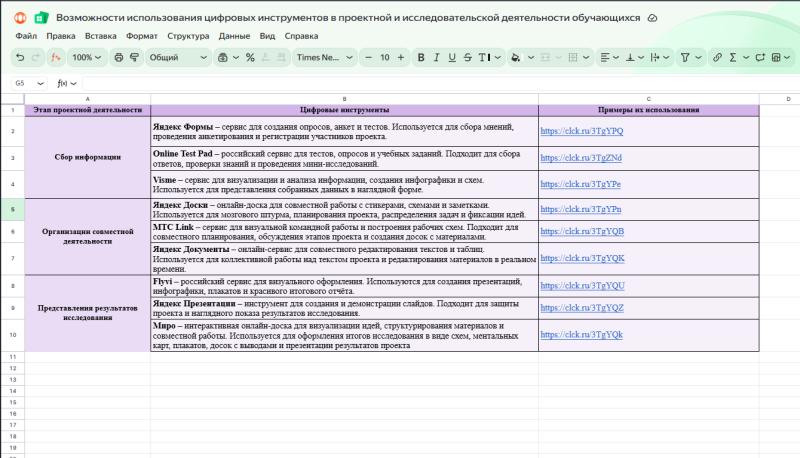Screen dimensions: 800x458
Task: Activate the format painter tool
Action: (134, 58)
